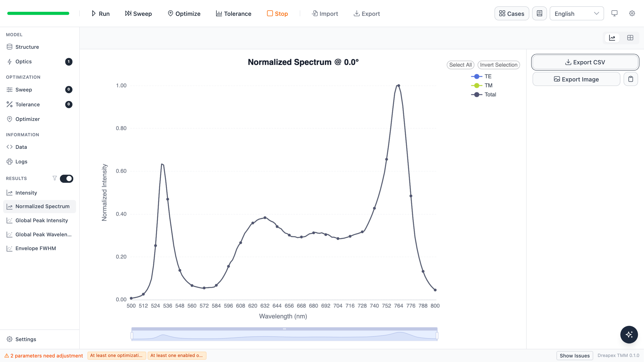644x362 pixels.
Task: Open the sidebar Tolerance section
Action: click(x=39, y=105)
